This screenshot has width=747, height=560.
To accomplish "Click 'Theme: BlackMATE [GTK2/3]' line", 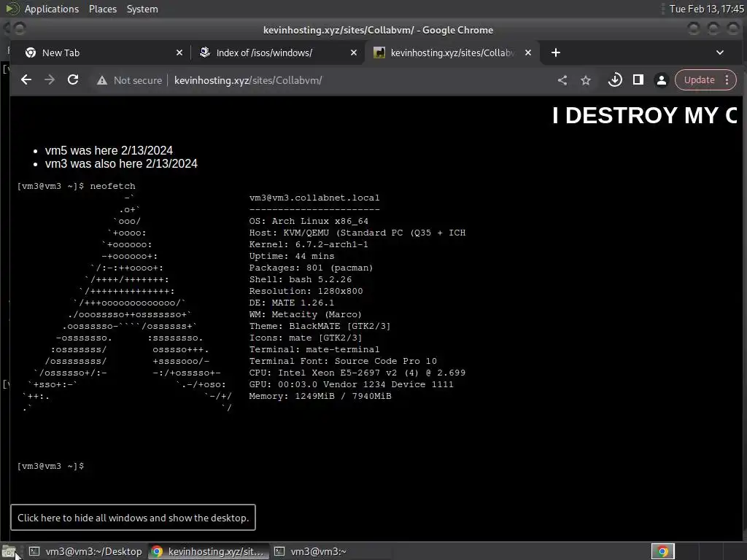I will point(320,326).
